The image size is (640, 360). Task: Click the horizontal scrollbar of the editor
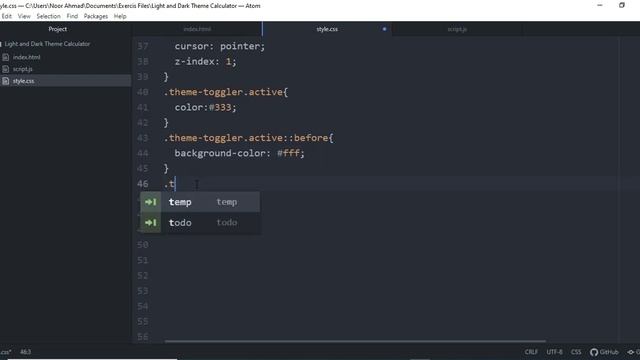tap(355, 341)
